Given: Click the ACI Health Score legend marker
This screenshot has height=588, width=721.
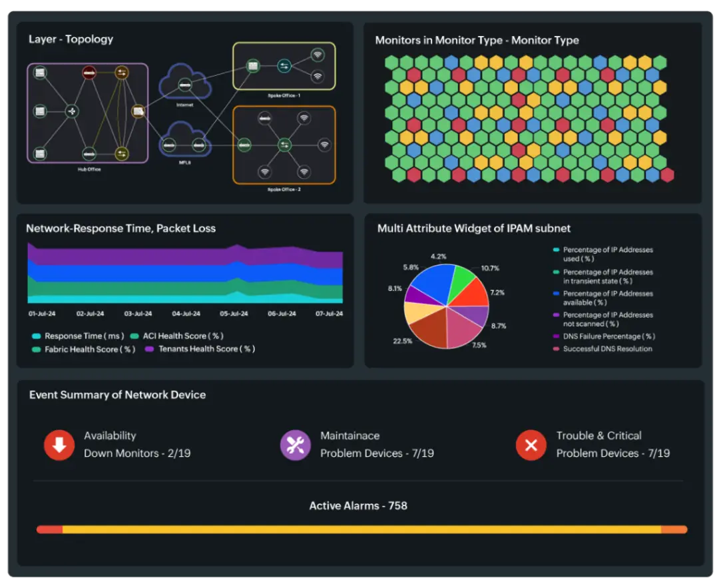Looking at the screenshot, I should pos(134,336).
